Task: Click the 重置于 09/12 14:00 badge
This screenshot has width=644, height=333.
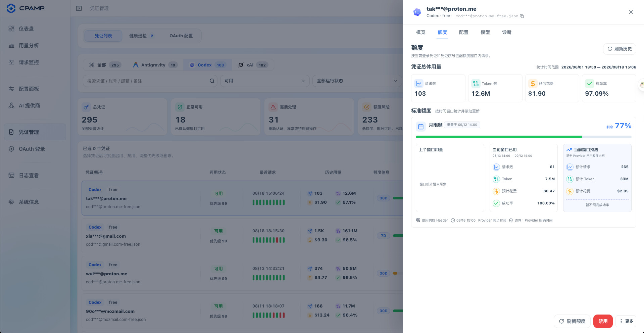Action: tap(462, 125)
